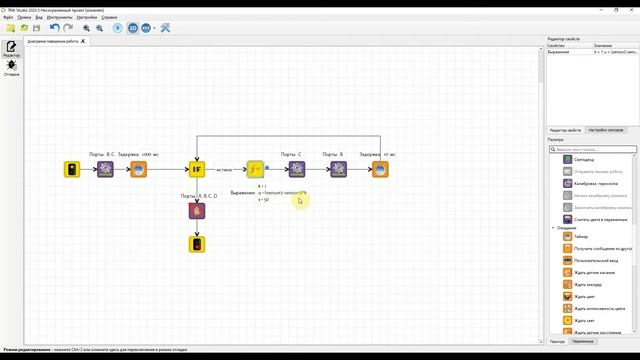Image resolution: width=640 pixels, height=360 pixels.
Task: Switch to Настройки сенсоров tab
Action: pyautogui.click(x=605, y=130)
